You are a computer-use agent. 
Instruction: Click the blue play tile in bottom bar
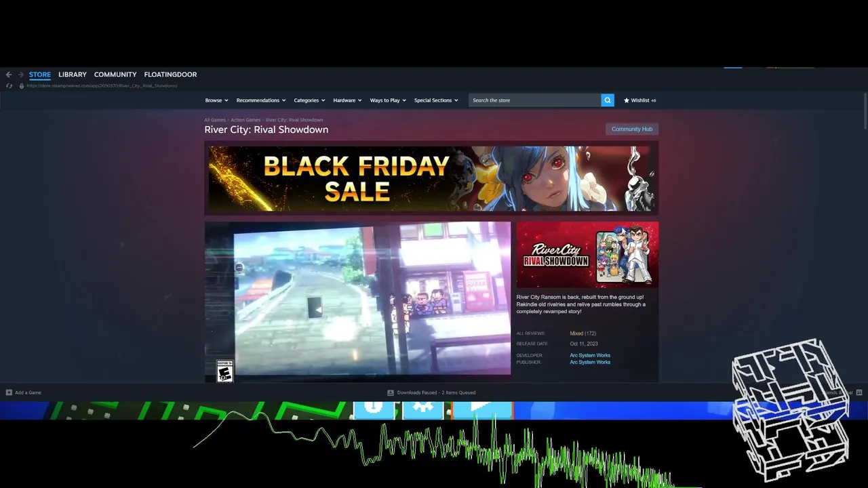tap(481, 409)
